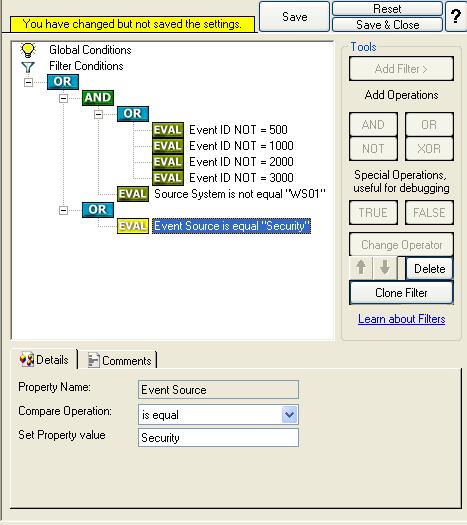Open help via the question mark button
467x525 pixels.
coord(456,16)
